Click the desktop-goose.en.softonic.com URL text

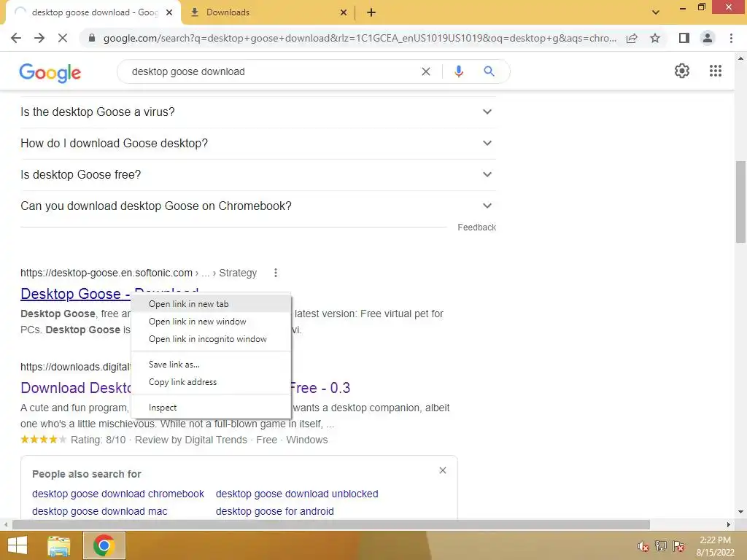[x=107, y=273]
